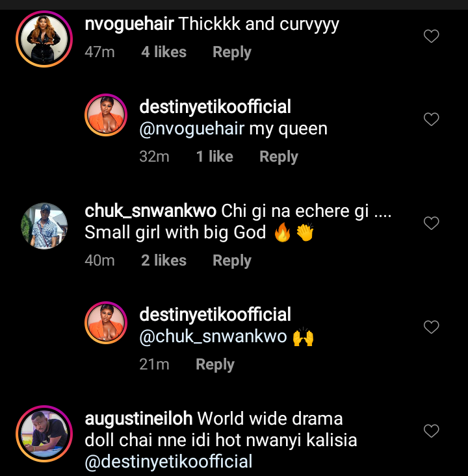Reply to chuk_snwankwo's comment
468x476 pixels.
click(x=231, y=260)
